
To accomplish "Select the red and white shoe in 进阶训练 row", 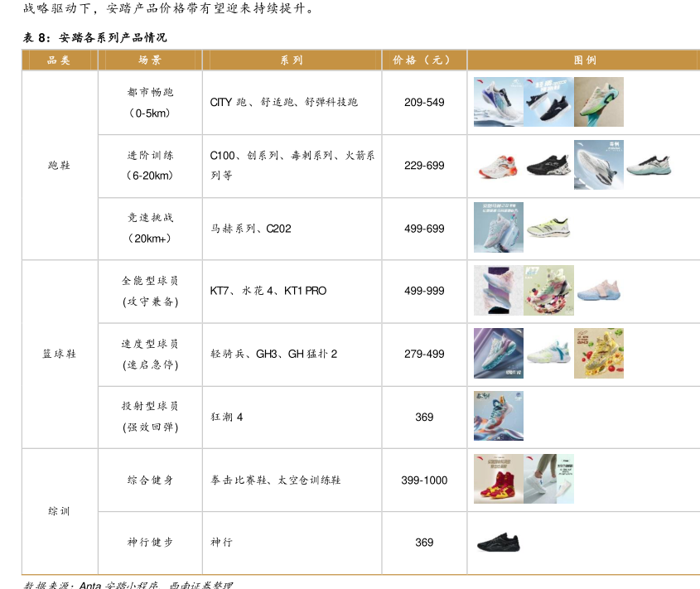I will [x=498, y=165].
